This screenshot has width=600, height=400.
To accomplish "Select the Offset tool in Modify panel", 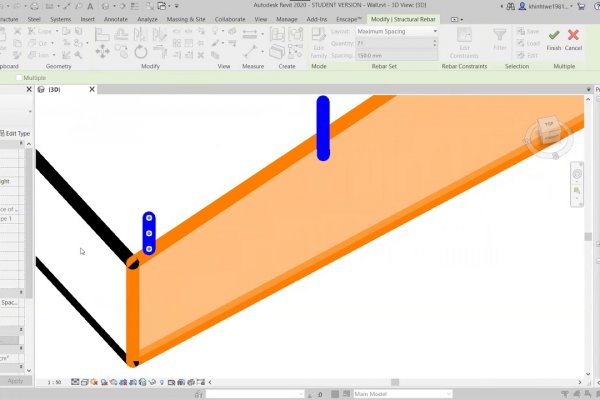I will [x=121, y=35].
